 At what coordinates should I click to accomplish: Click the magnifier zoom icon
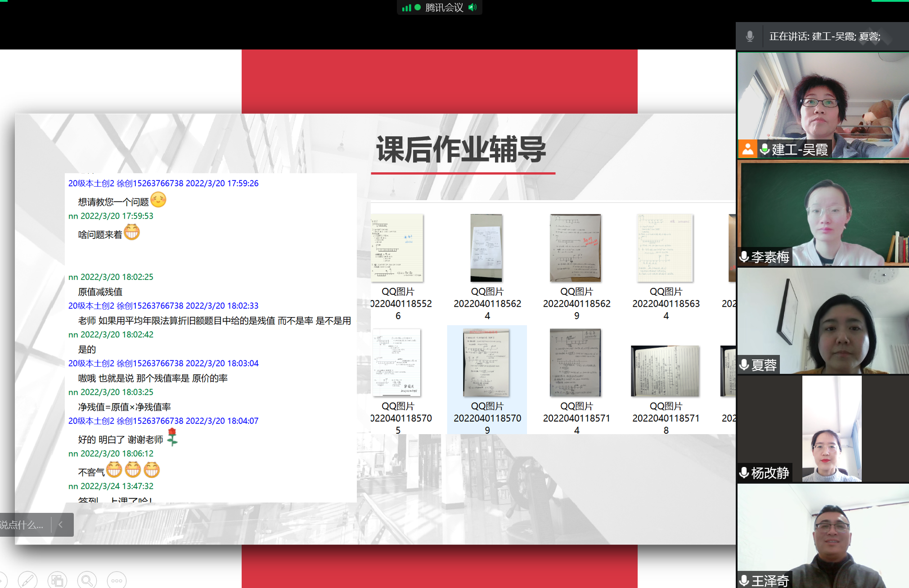[87, 580]
